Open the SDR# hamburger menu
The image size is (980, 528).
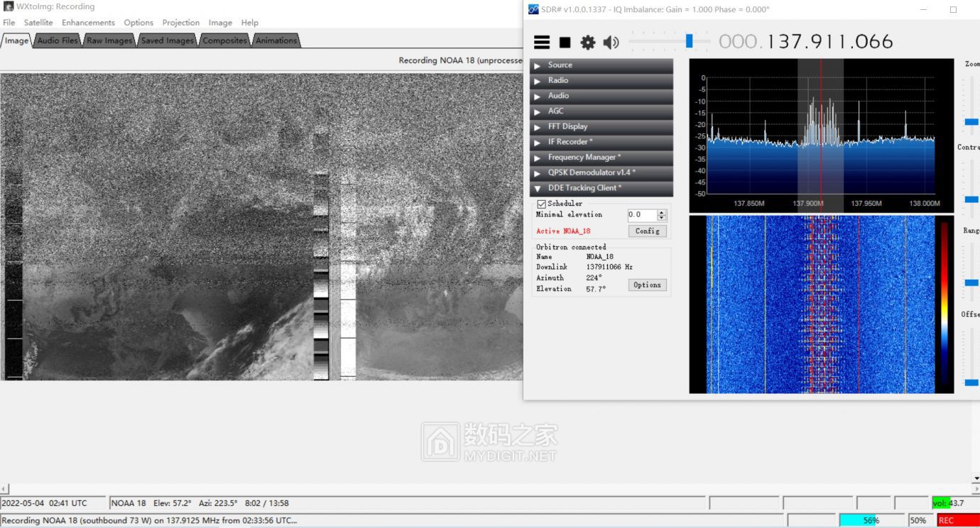542,43
